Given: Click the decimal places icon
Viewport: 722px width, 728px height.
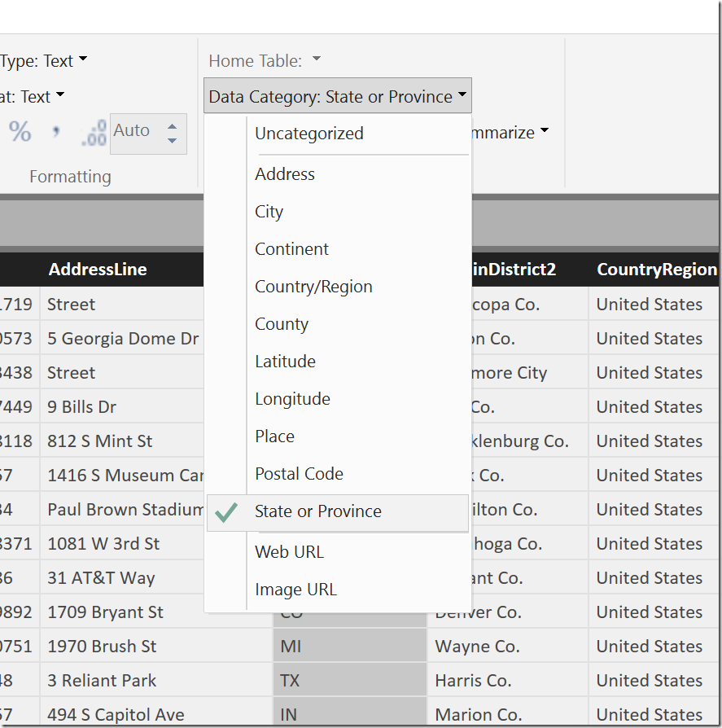Looking at the screenshot, I should (94, 133).
